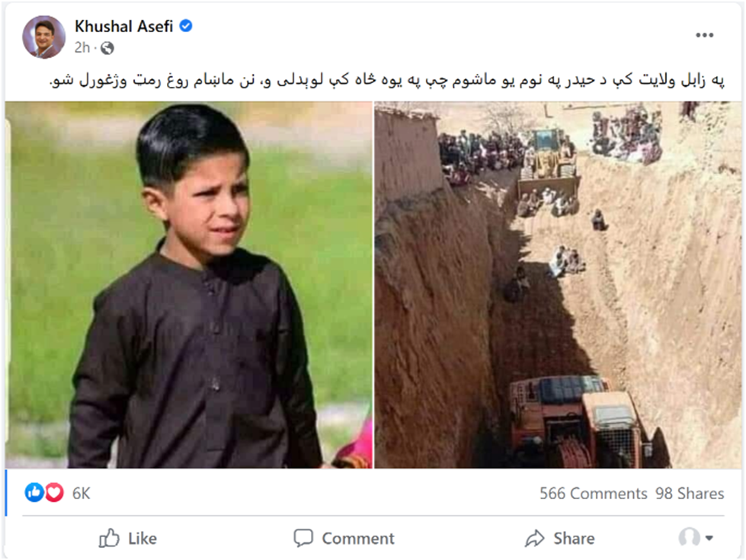This screenshot has width=746, height=560.
Task: Open Khushal Asefi's profile name link
Action: [x=123, y=26]
